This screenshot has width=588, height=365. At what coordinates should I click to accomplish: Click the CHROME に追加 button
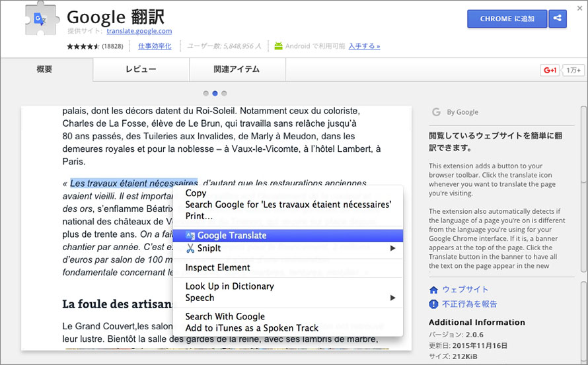pos(507,18)
